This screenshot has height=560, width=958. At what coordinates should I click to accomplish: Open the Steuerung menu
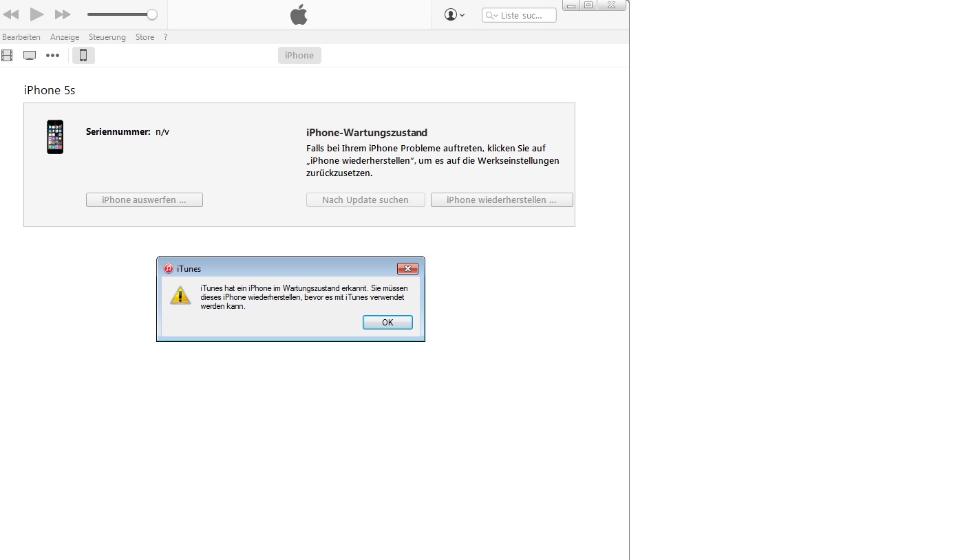pos(107,37)
